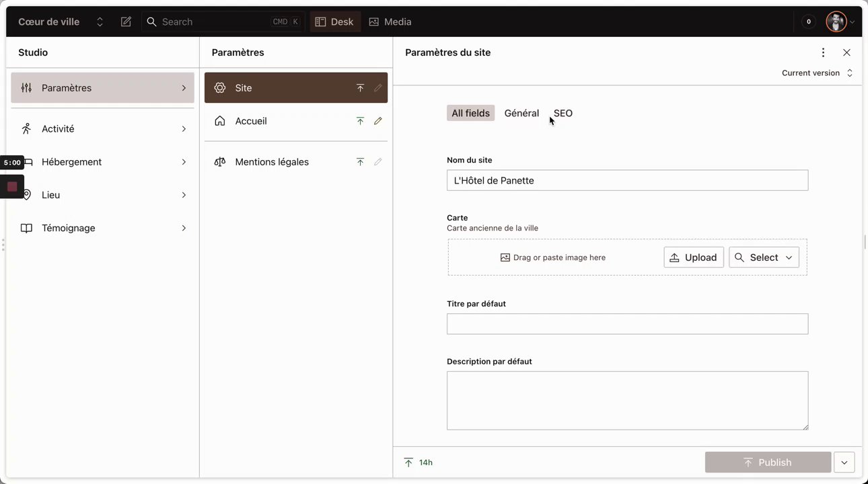Open the three-dot menu for Paramètres du site
This screenshot has width=868, height=484.
pos(823,52)
